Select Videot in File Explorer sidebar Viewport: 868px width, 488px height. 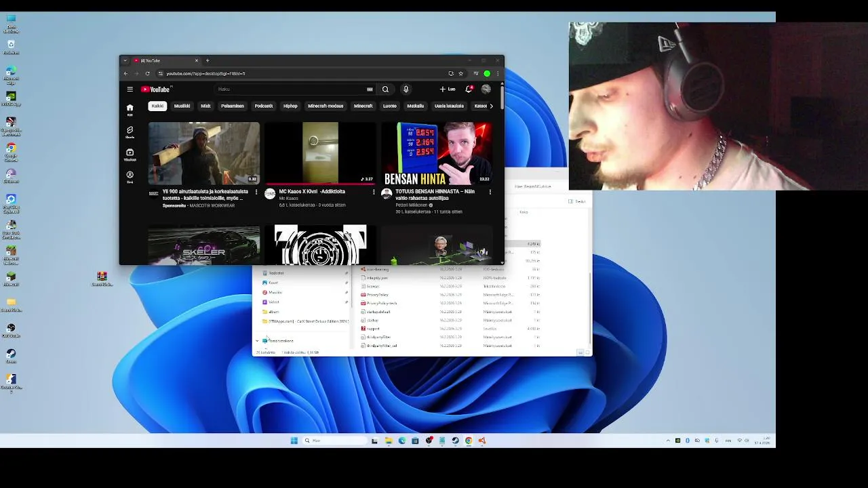point(273,302)
